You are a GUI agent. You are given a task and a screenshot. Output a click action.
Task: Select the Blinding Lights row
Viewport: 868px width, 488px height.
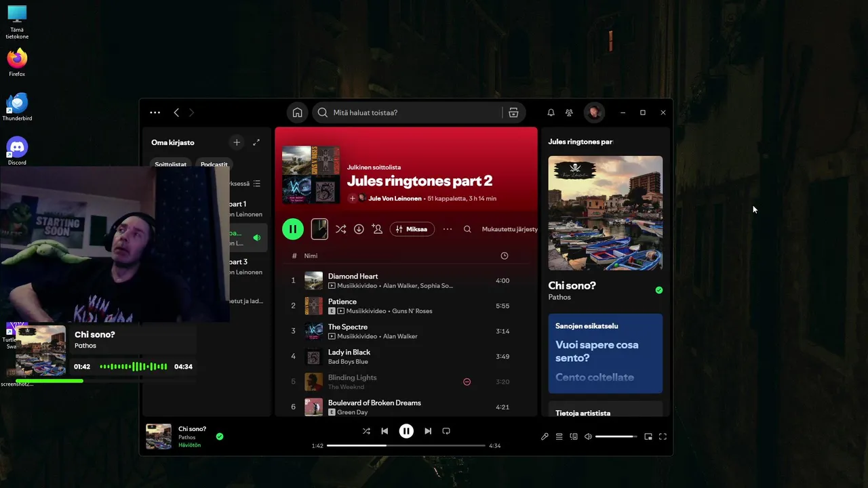[x=406, y=382]
